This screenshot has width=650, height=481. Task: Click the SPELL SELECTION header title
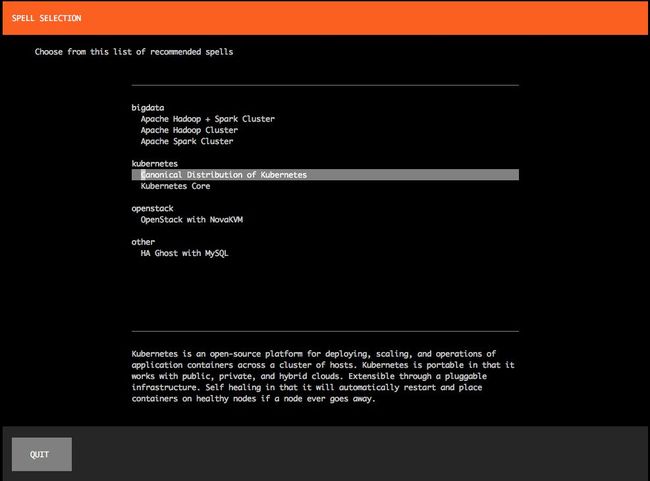(46, 18)
